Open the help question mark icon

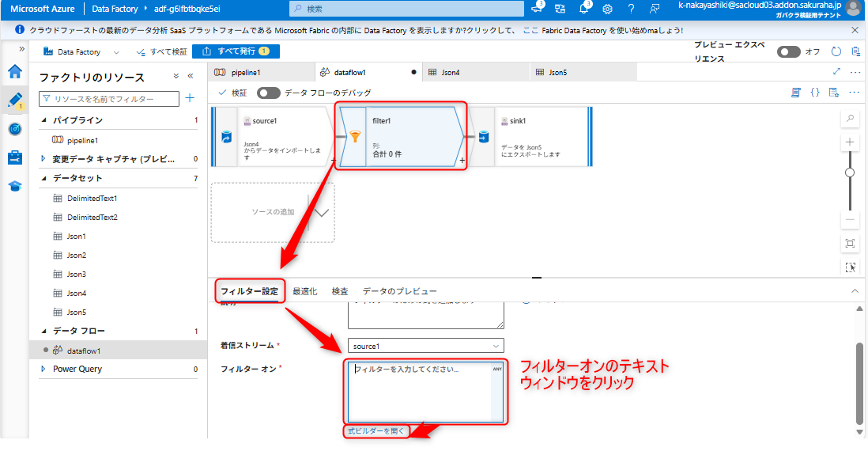click(x=631, y=9)
